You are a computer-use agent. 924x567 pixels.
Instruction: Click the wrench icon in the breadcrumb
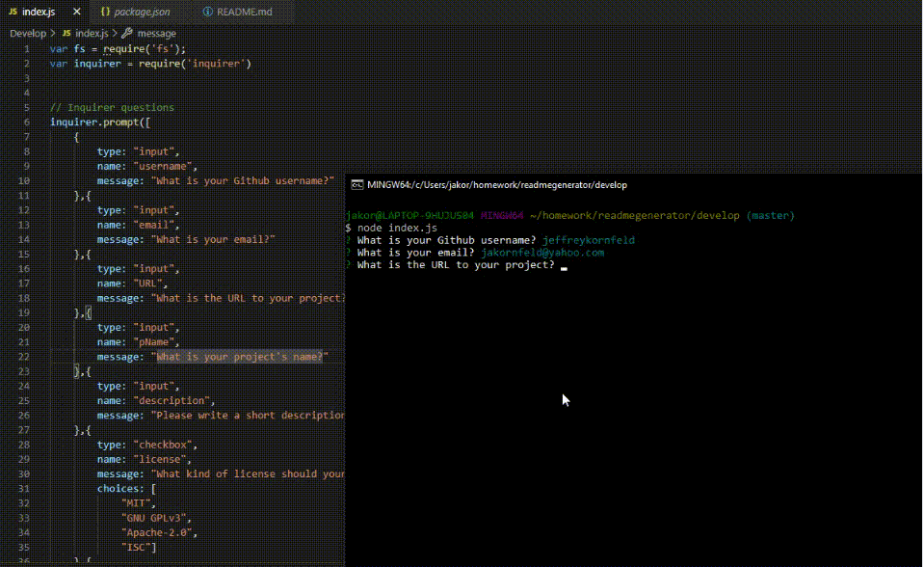click(127, 33)
